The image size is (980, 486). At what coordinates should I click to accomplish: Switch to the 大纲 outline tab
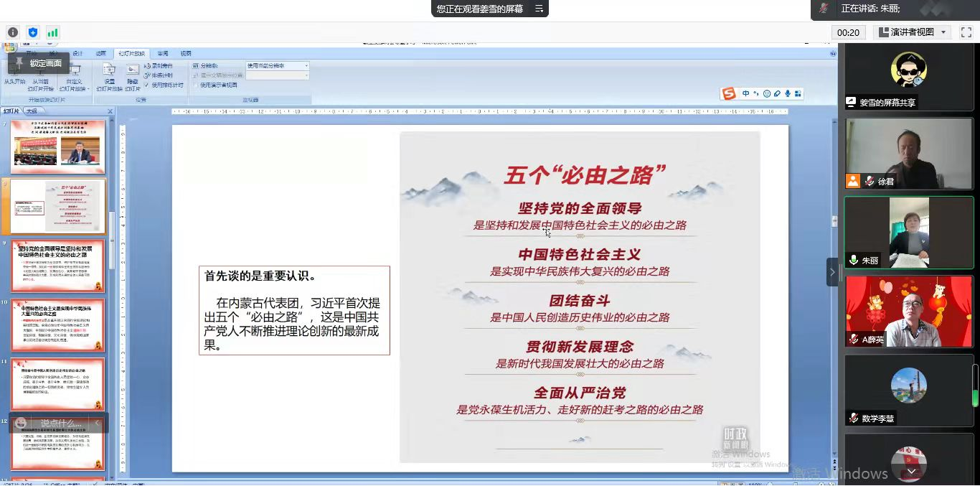tap(32, 111)
